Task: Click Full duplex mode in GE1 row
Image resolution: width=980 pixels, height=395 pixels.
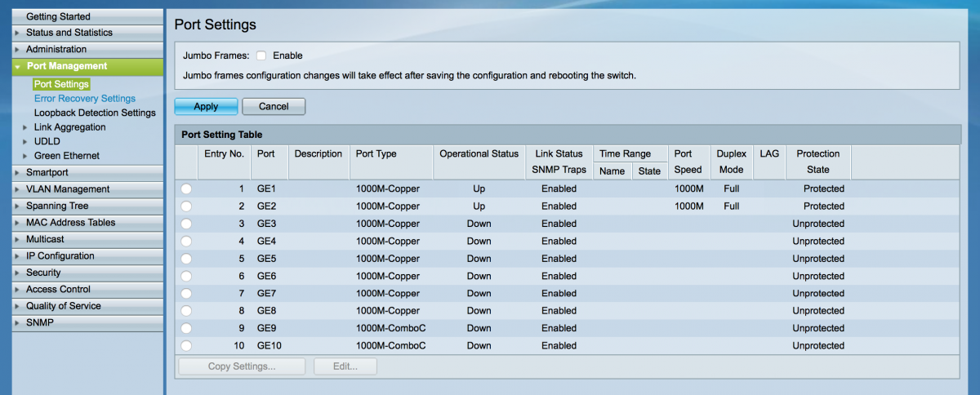Action: [732, 189]
